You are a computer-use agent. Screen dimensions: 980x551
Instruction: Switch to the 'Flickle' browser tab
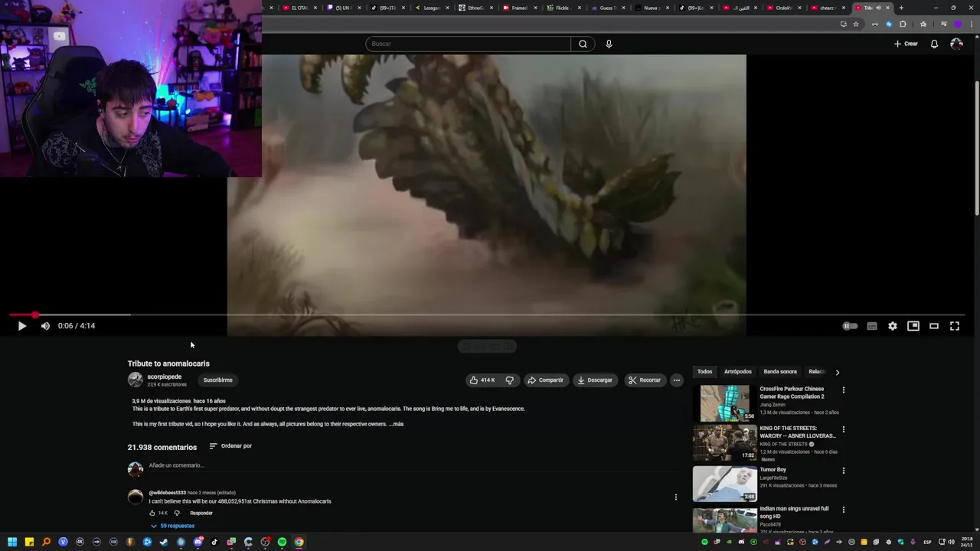click(563, 8)
